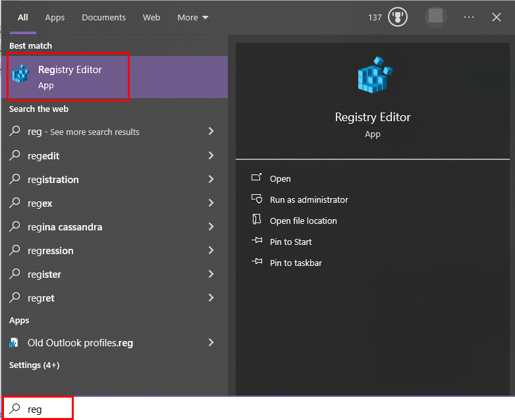Open the More dropdown filter
Viewport: 515px width, 420px height.
click(193, 17)
